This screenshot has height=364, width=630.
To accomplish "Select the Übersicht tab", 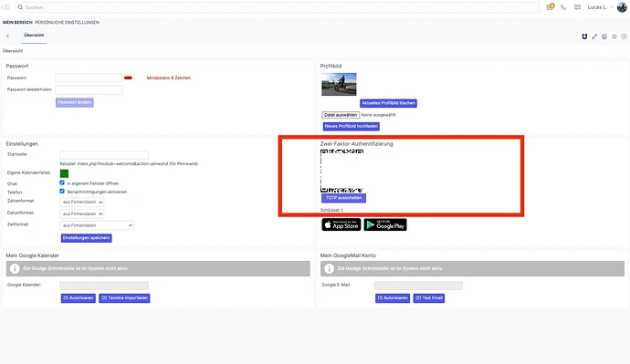I will [x=34, y=36].
